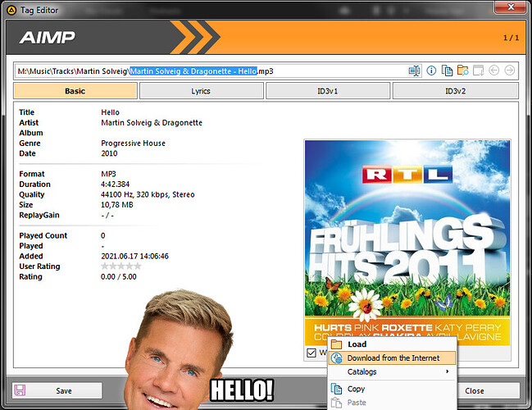Screen dimensions: 532x410
Task: Switch to the ID3v1 tab
Action: [x=328, y=91]
